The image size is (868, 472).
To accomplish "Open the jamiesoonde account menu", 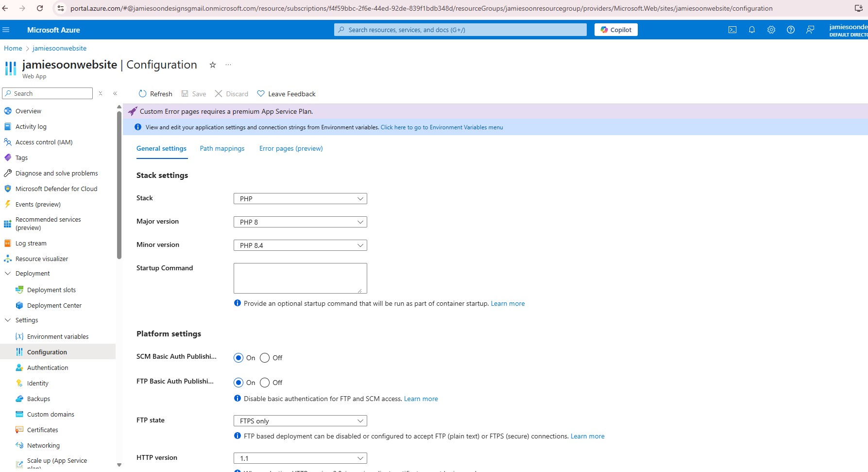I will tap(848, 30).
